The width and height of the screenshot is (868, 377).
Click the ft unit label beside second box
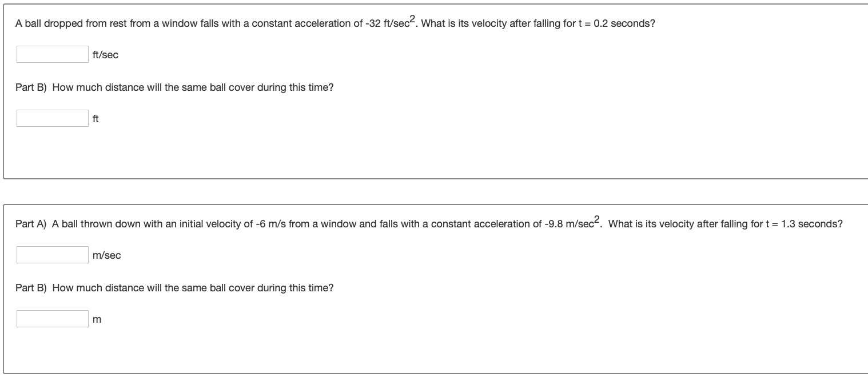coord(95,119)
